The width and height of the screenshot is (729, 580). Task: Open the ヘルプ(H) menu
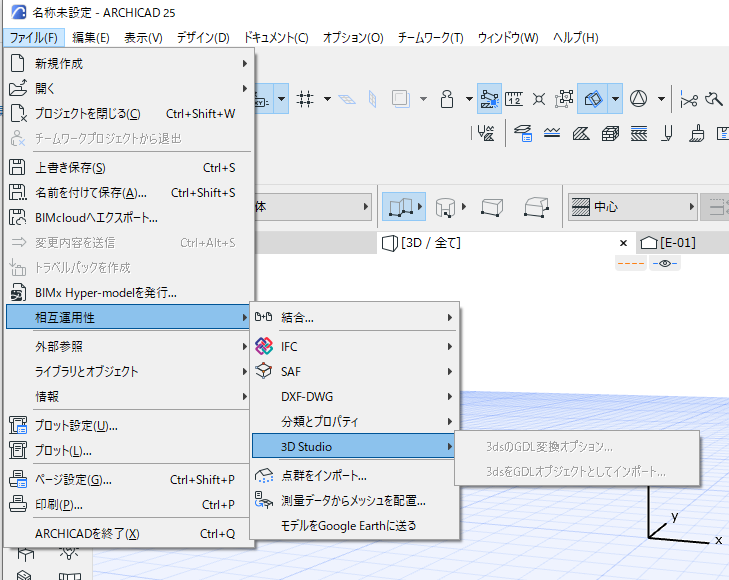(576, 38)
